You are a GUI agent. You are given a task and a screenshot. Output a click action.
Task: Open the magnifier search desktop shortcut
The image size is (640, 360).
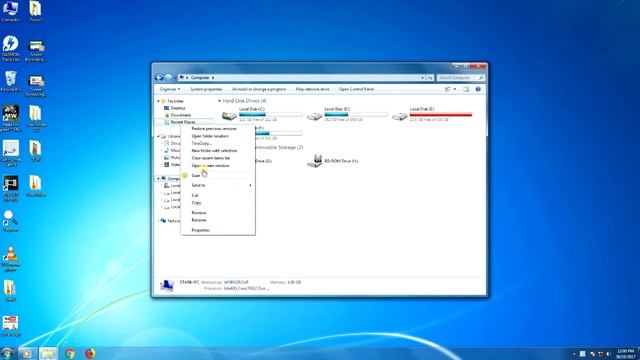click(x=10, y=221)
